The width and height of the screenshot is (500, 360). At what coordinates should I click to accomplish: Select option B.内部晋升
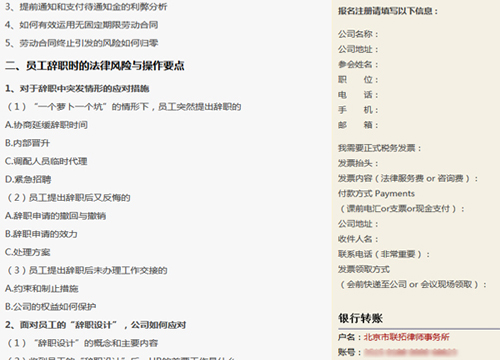tap(27, 143)
